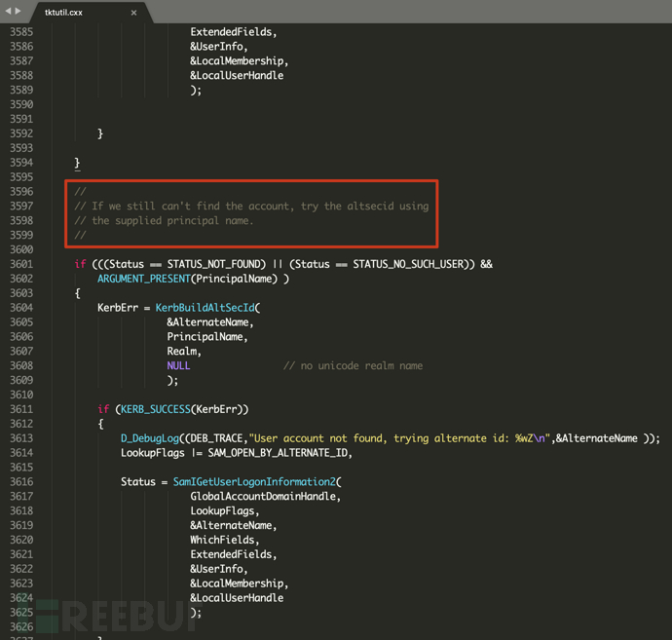Click the closing brace on line 3594

[x=77, y=163]
